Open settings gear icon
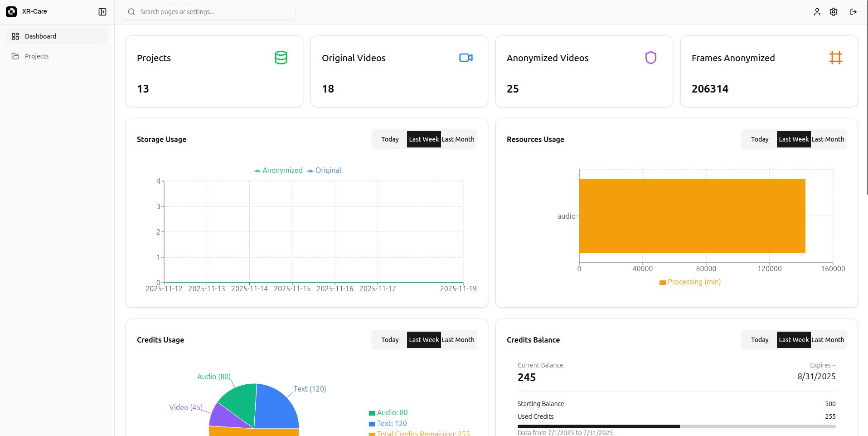868x436 pixels. tap(834, 12)
